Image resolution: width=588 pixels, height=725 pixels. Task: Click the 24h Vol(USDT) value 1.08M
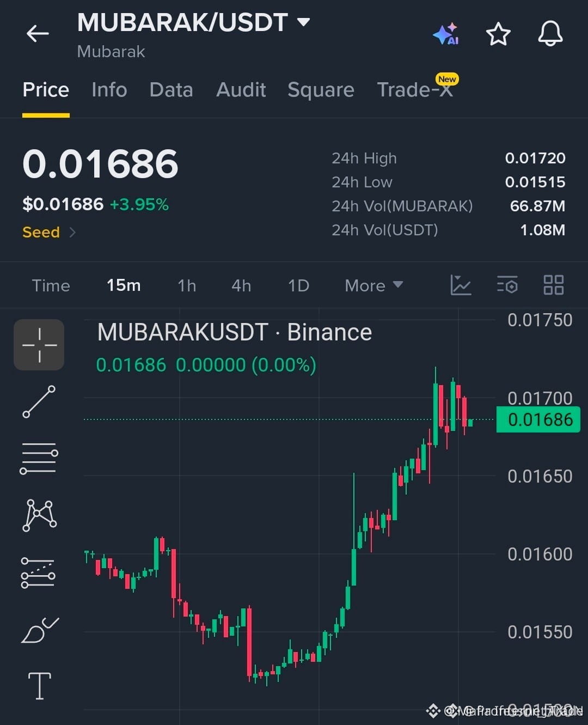coord(542,230)
